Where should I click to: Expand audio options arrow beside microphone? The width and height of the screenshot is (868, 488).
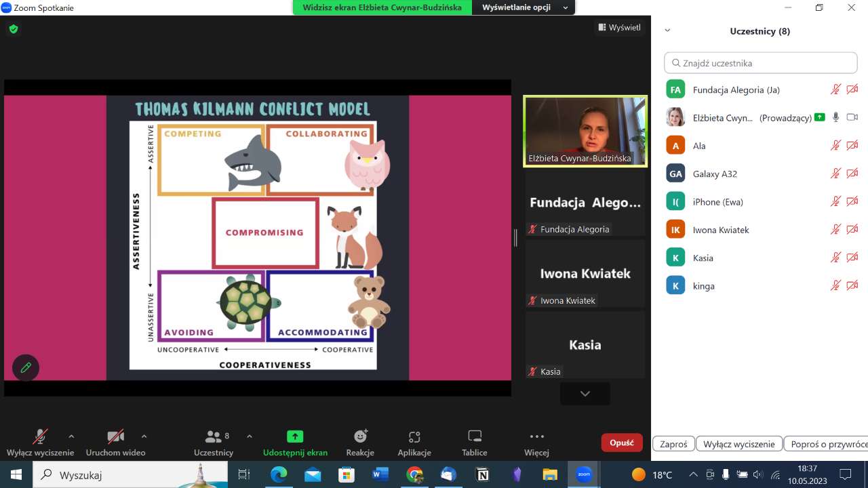(71, 436)
